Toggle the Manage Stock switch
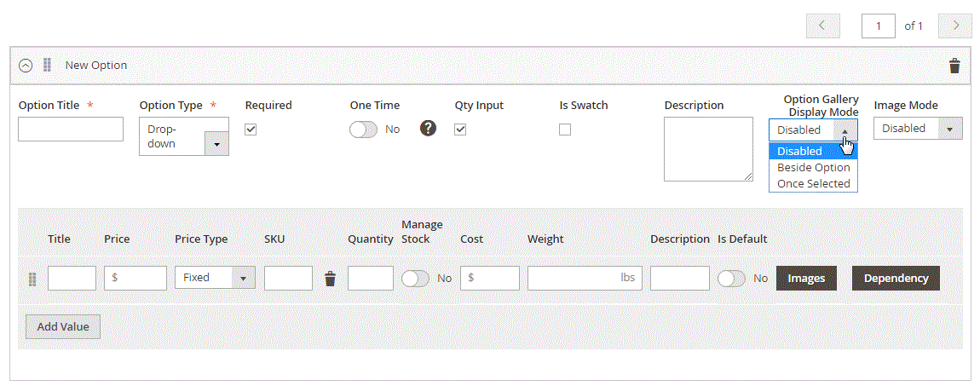This screenshot has height=386, width=980. [416, 279]
